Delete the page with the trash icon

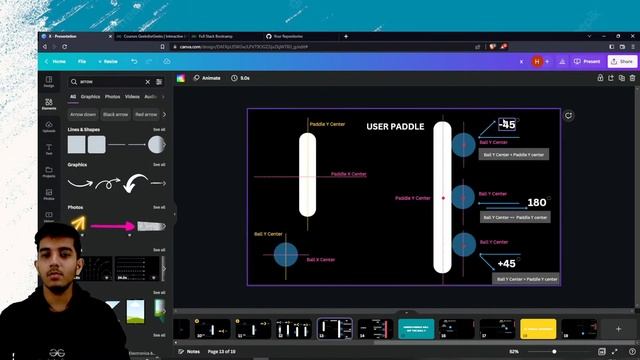pyautogui.click(x=632, y=78)
